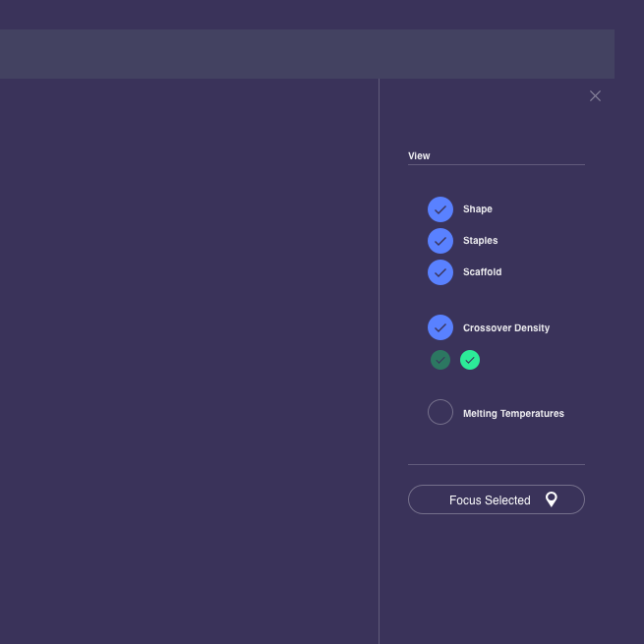Toggle the Staples checkbox off
Screen dimensions: 644x644
click(x=440, y=241)
